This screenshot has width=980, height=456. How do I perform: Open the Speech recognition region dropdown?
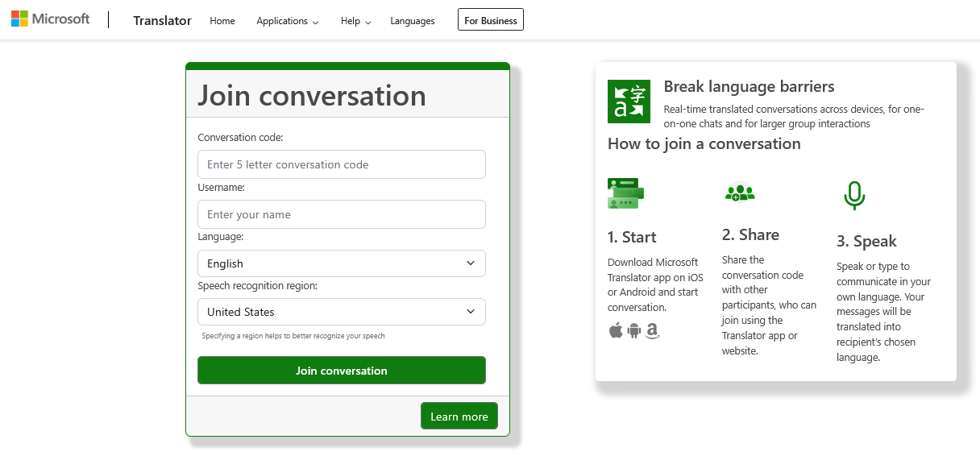coord(342,312)
